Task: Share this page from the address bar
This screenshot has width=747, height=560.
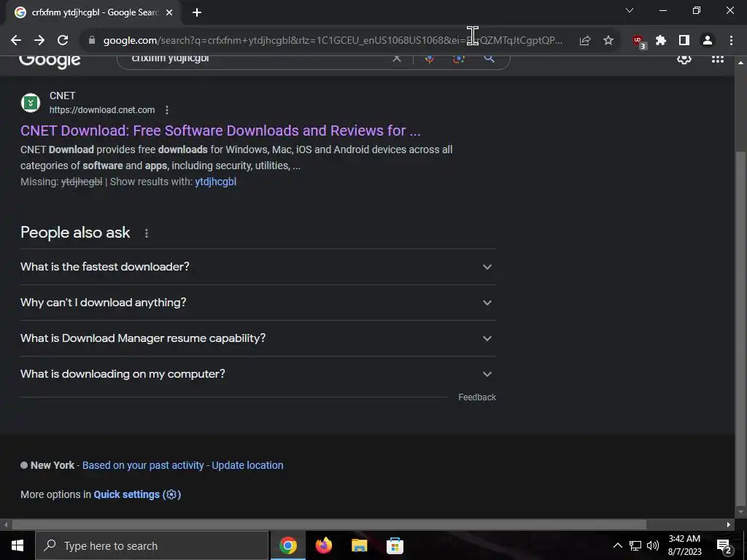Action: click(x=585, y=41)
